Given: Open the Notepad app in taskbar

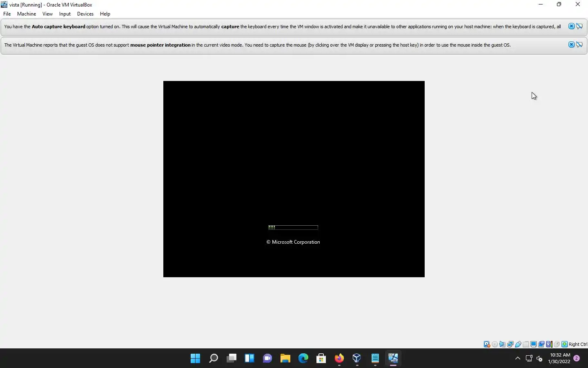Looking at the screenshot, I should point(375,359).
